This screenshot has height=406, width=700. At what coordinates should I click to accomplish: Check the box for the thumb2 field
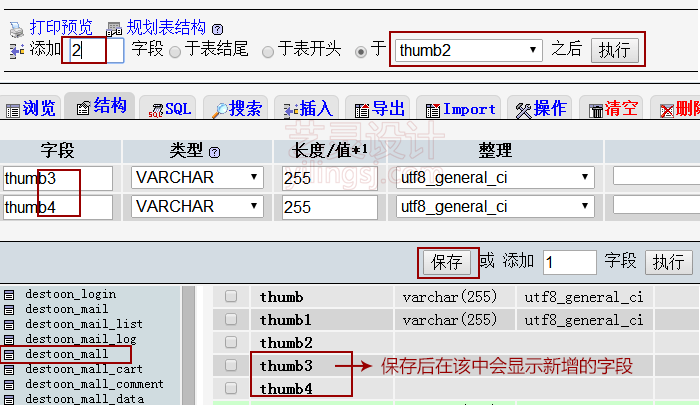231,342
